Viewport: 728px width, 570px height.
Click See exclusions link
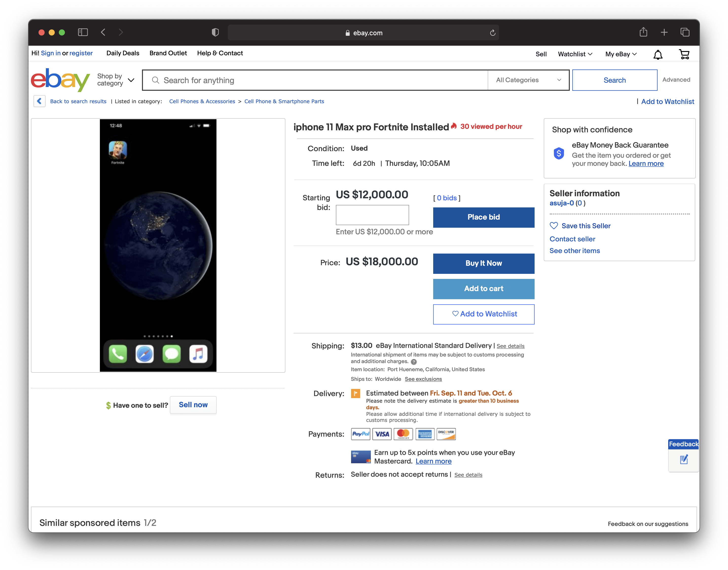(423, 379)
